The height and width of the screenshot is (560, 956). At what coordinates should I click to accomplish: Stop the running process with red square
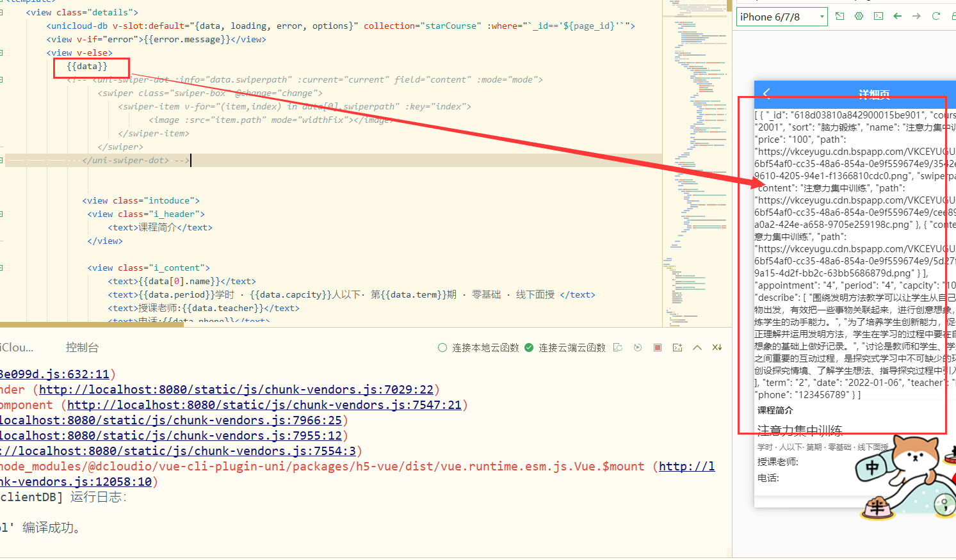pos(657,348)
